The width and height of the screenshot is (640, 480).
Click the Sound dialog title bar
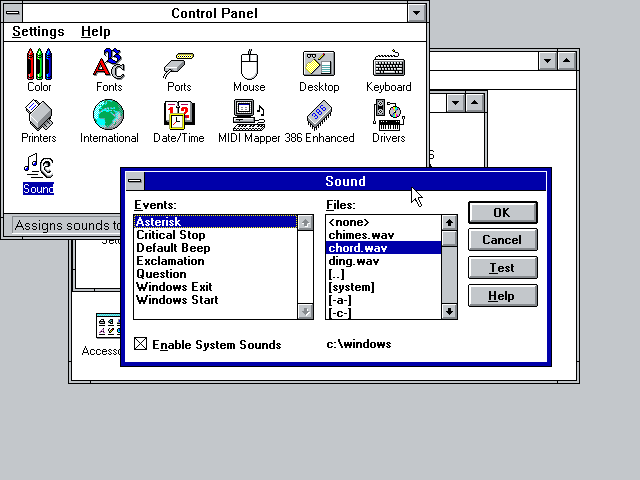coord(345,181)
